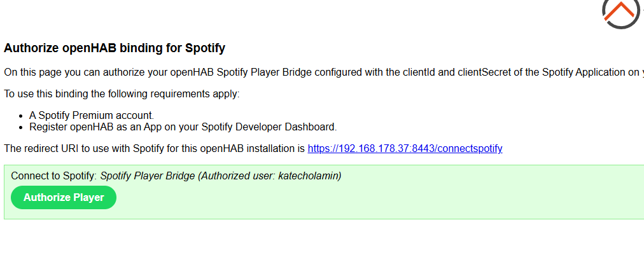Select the 'Register openHAB as an App' list item
The image size is (644, 269).
(183, 127)
